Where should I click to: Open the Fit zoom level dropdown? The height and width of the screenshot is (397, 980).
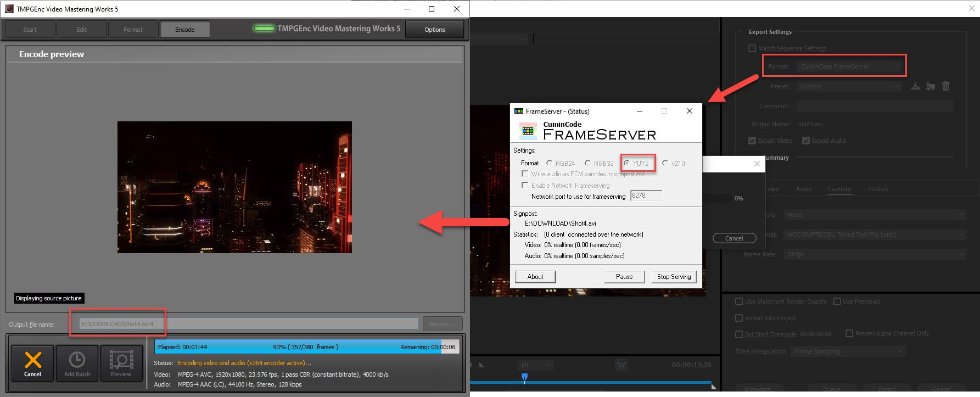[x=535, y=365]
